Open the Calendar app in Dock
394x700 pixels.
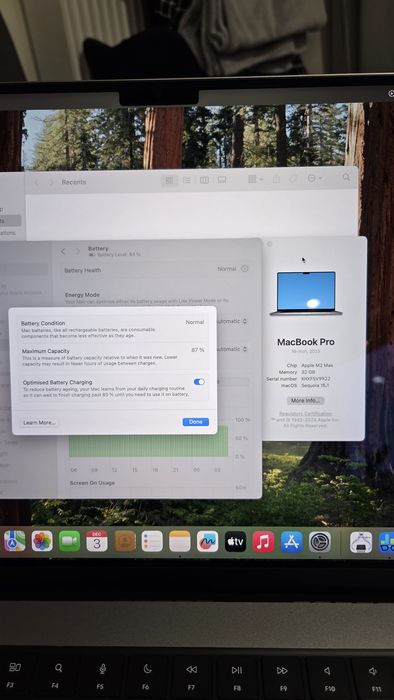[x=97, y=541]
